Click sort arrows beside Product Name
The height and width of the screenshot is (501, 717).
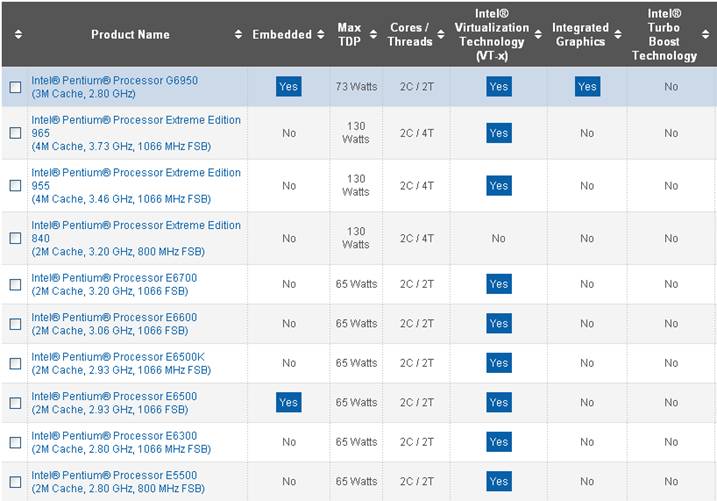point(238,34)
